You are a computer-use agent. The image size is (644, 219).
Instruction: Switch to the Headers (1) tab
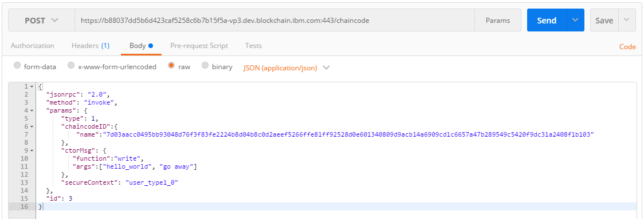coord(91,46)
